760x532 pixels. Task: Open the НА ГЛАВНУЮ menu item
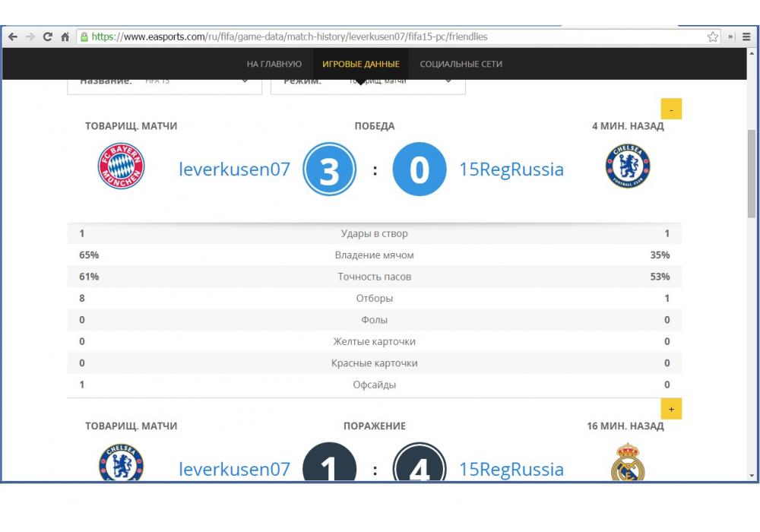274,64
